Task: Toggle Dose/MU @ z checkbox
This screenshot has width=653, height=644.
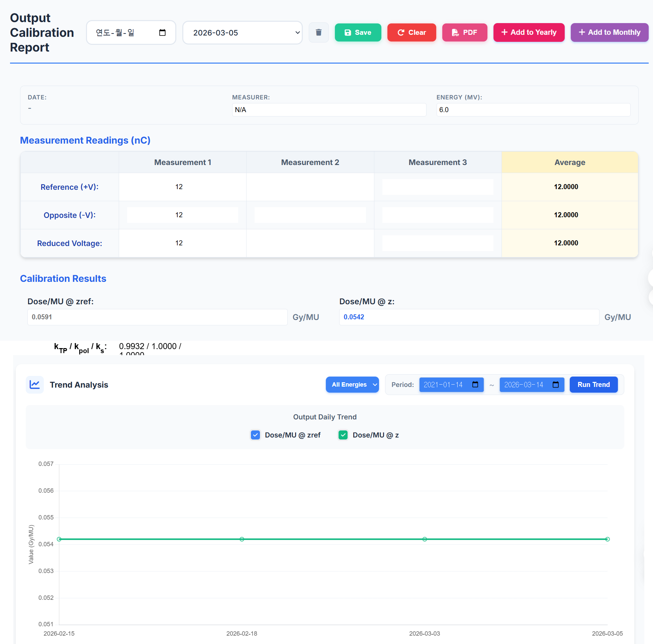Action: coord(343,435)
